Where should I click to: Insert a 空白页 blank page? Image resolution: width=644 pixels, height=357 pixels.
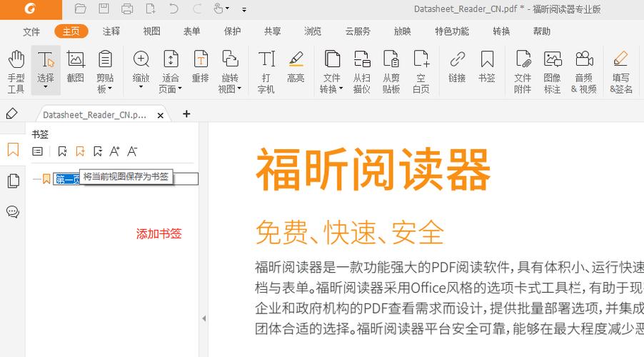pyautogui.click(x=421, y=71)
